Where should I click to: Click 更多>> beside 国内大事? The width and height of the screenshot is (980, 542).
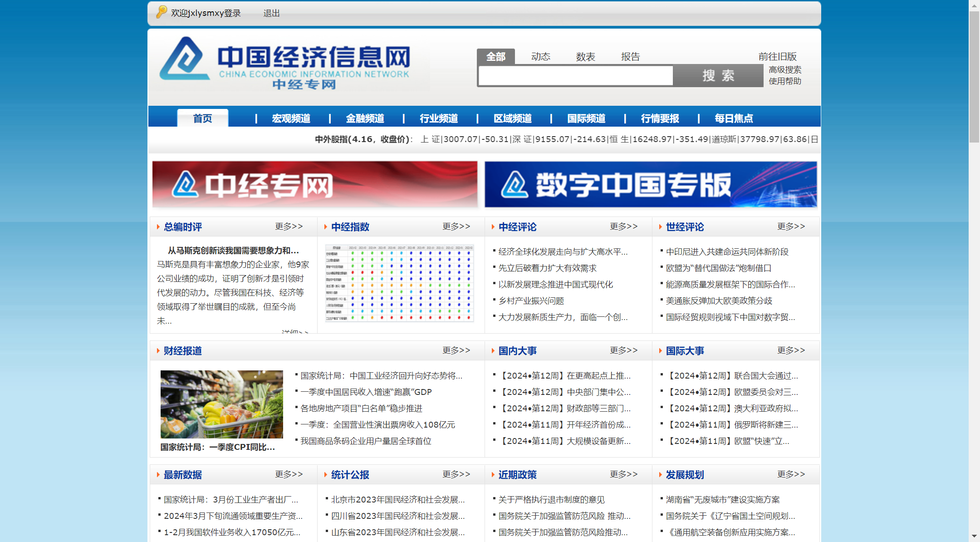coord(623,350)
